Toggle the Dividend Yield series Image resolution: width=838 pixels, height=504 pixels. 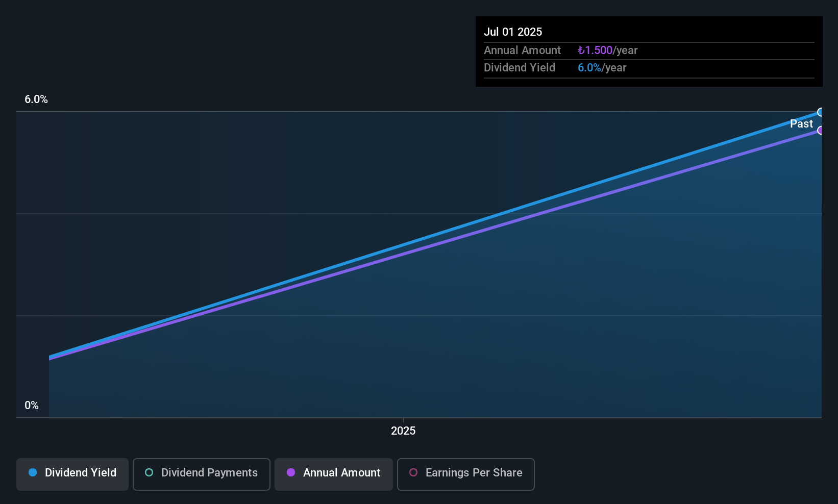point(72,474)
